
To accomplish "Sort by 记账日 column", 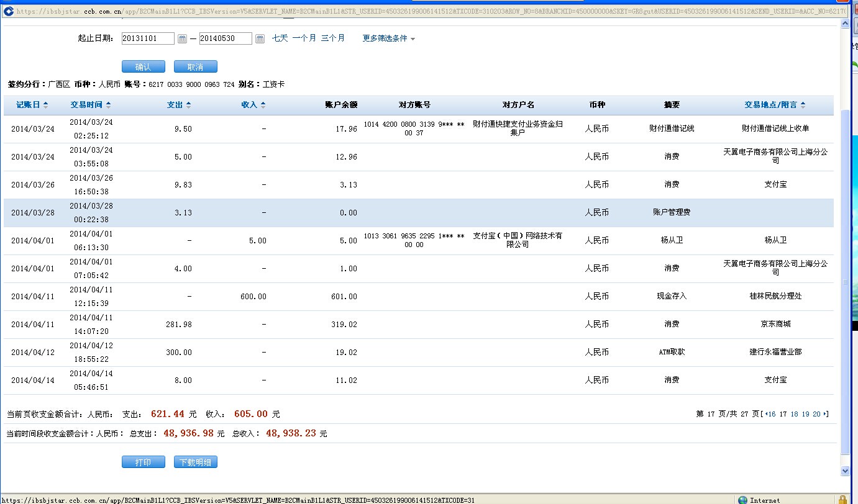I will tap(32, 105).
